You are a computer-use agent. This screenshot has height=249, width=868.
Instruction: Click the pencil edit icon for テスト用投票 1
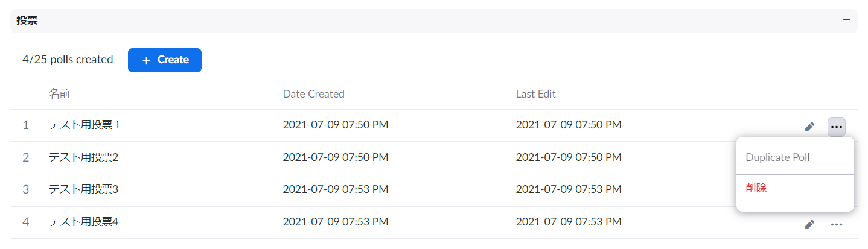[x=810, y=127]
